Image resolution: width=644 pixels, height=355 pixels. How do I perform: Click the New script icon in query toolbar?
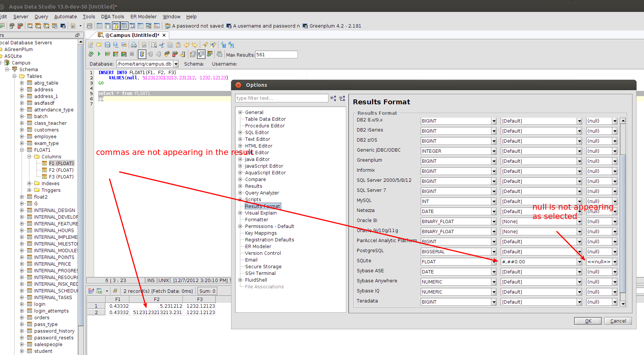(x=91, y=45)
